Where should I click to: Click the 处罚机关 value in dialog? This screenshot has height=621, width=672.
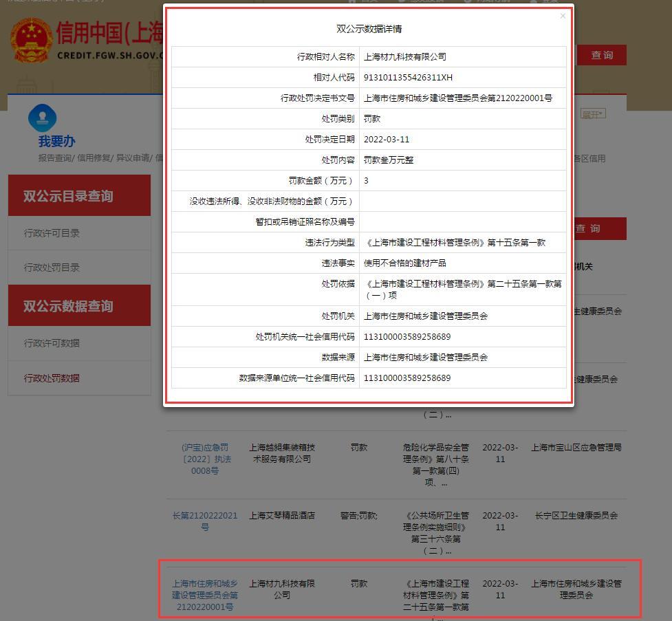(x=426, y=316)
